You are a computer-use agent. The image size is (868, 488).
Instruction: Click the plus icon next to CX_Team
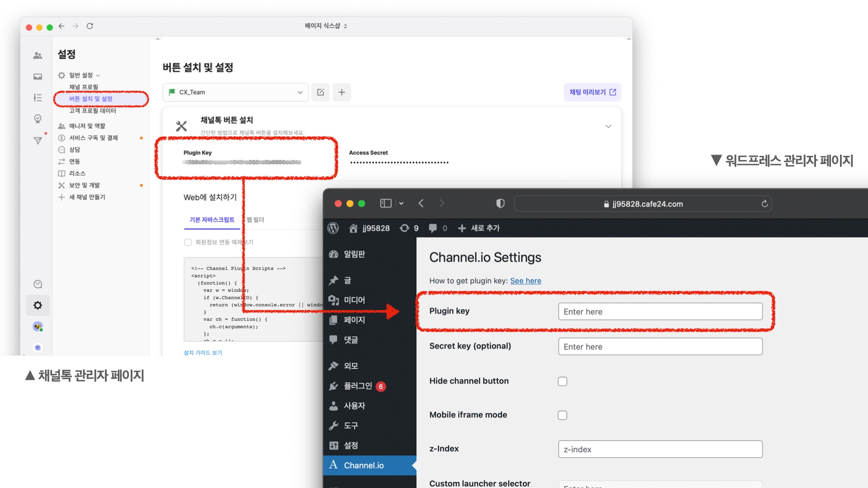pyautogui.click(x=342, y=92)
